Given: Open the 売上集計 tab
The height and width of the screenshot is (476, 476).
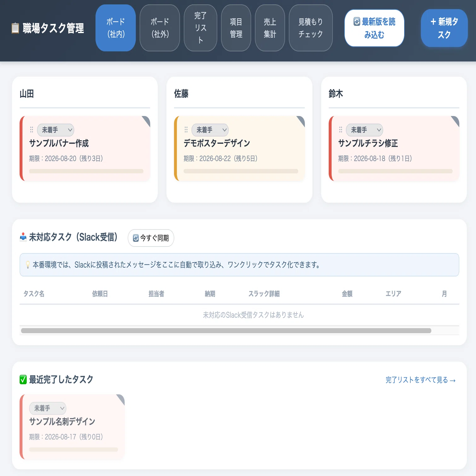Looking at the screenshot, I should (270, 28).
